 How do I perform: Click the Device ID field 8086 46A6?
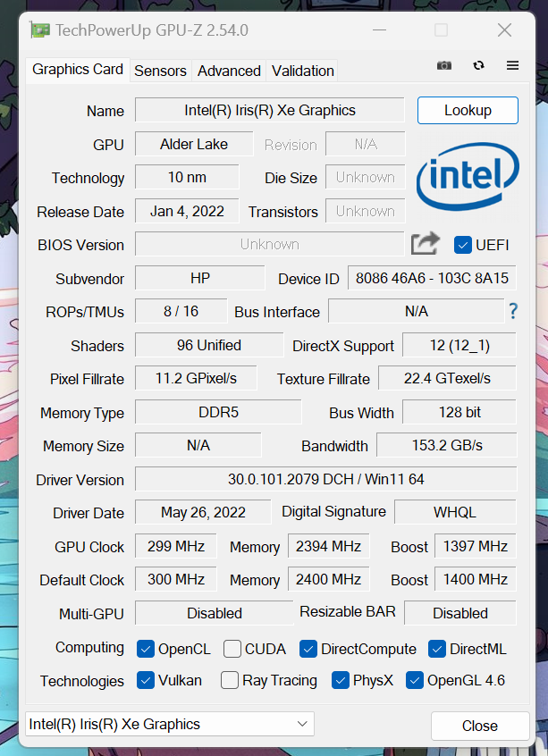pyautogui.click(x=432, y=278)
